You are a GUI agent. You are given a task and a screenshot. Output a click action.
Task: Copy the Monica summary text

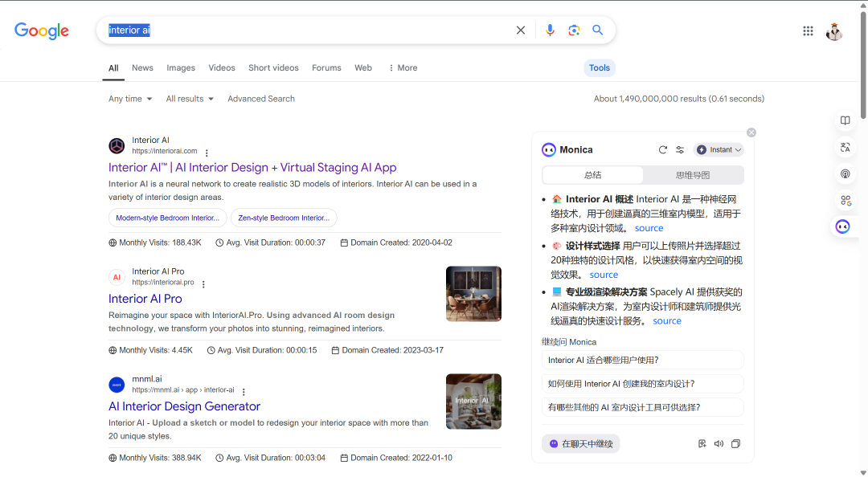coord(735,444)
